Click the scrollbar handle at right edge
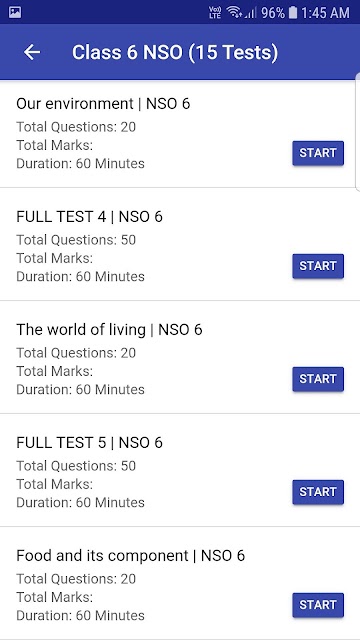360x640 pixels. [x=358, y=131]
